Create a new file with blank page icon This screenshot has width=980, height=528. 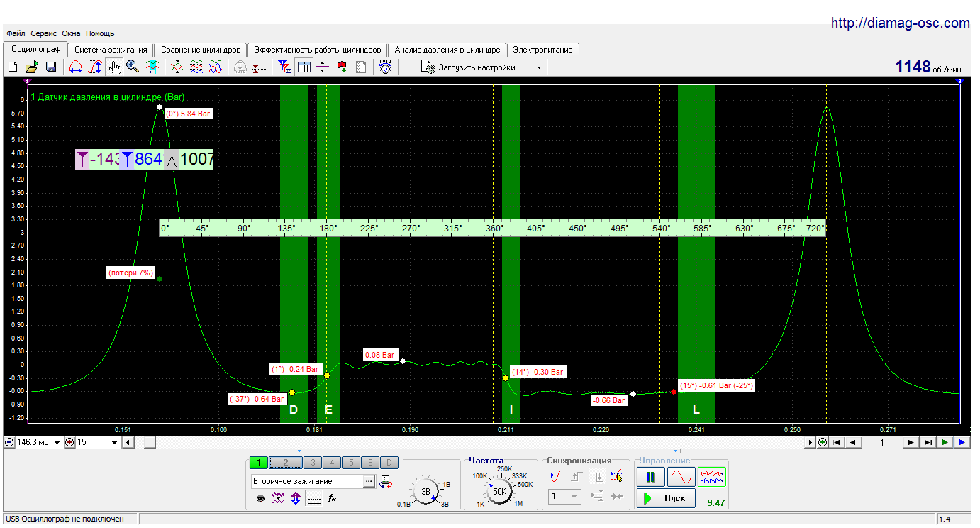12,67
